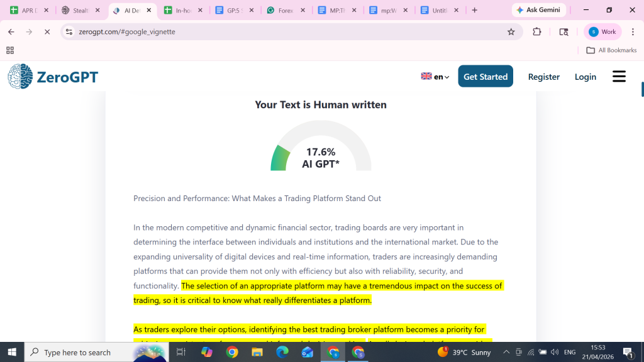The width and height of the screenshot is (644, 362).
Task: Bookmark this page with the star icon
Action: [511, 32]
